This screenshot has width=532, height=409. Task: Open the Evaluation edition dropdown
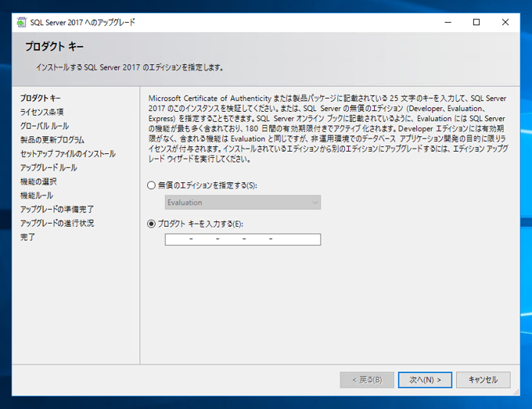[x=243, y=203]
